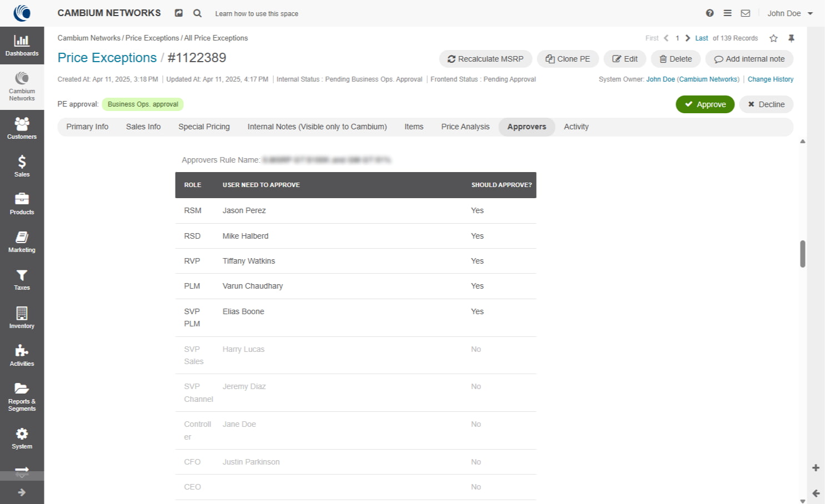Open the Marketing sidebar menu
The image size is (825, 504).
click(x=22, y=242)
